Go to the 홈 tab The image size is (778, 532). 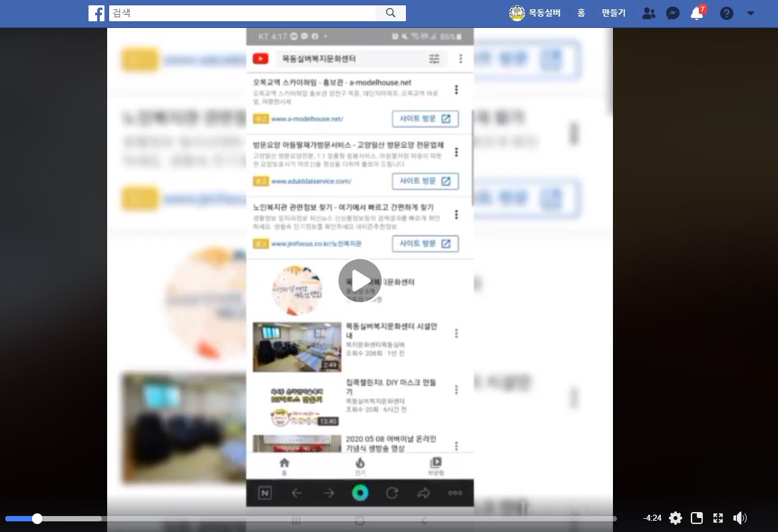[x=581, y=13]
